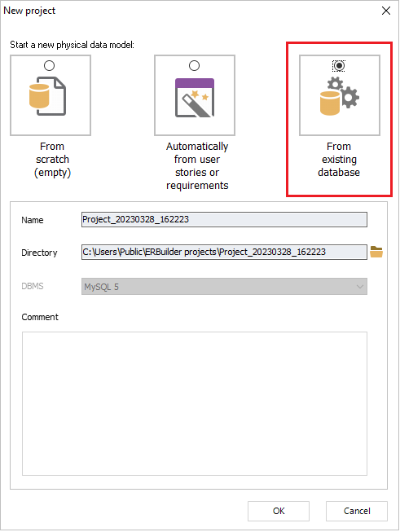This screenshot has width=400, height=532.
Task: Close the New project dialog
Action: pyautogui.click(x=386, y=11)
